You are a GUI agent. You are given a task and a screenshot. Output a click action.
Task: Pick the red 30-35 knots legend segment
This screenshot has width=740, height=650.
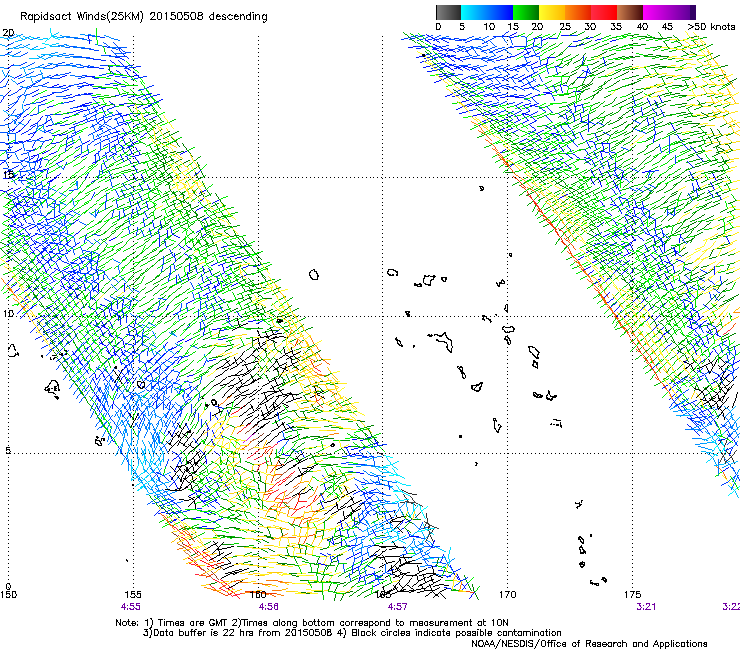point(604,12)
